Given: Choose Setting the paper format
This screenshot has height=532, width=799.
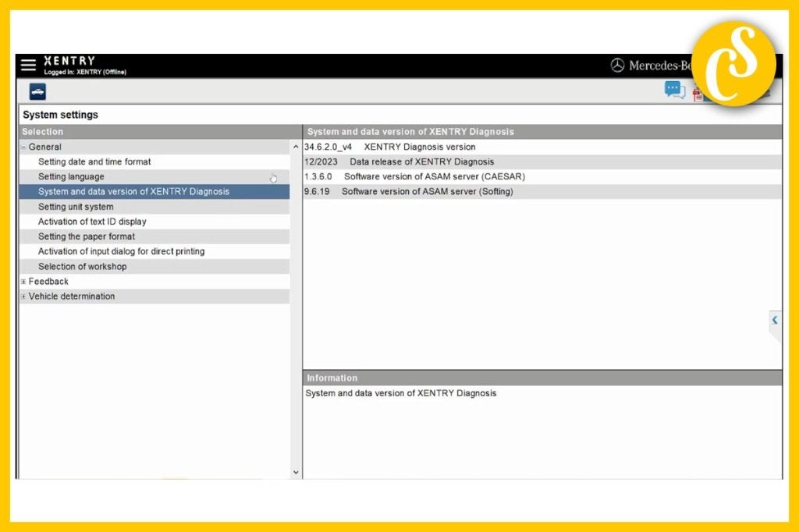Looking at the screenshot, I should click(x=154, y=236).
